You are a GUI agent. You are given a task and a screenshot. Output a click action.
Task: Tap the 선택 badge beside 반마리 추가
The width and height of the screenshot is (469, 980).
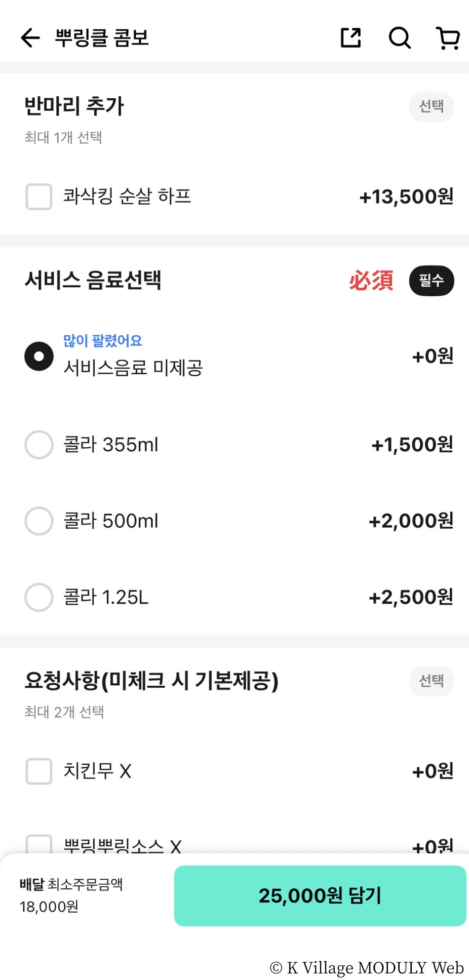[432, 106]
